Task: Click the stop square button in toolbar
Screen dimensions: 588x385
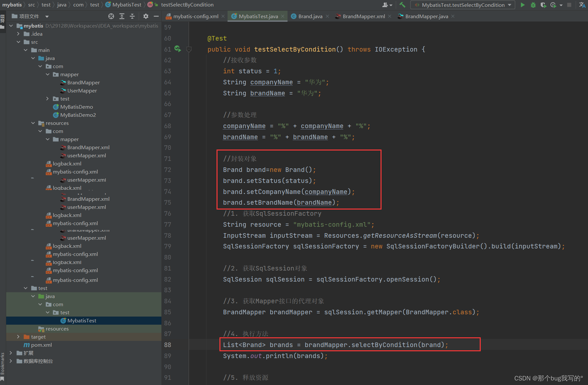Action: click(x=569, y=5)
